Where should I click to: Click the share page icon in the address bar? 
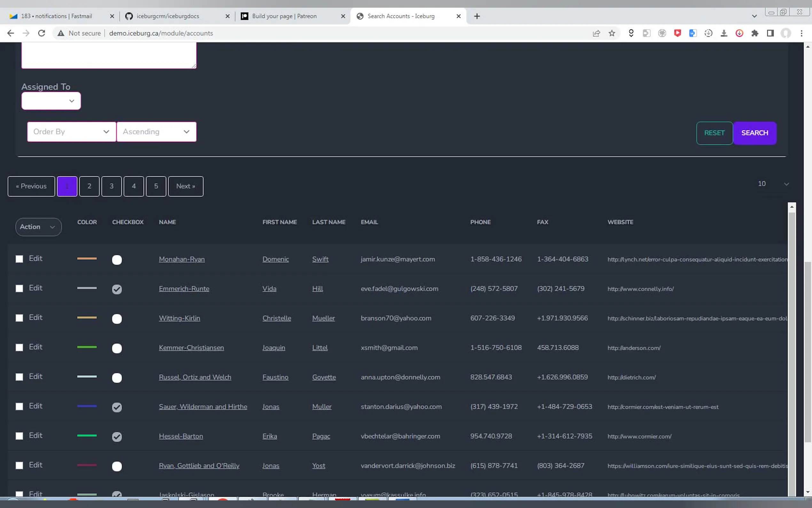click(x=596, y=33)
